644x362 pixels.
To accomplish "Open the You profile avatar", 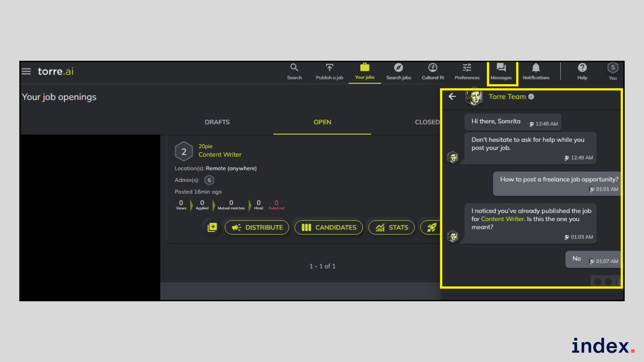I will [613, 68].
